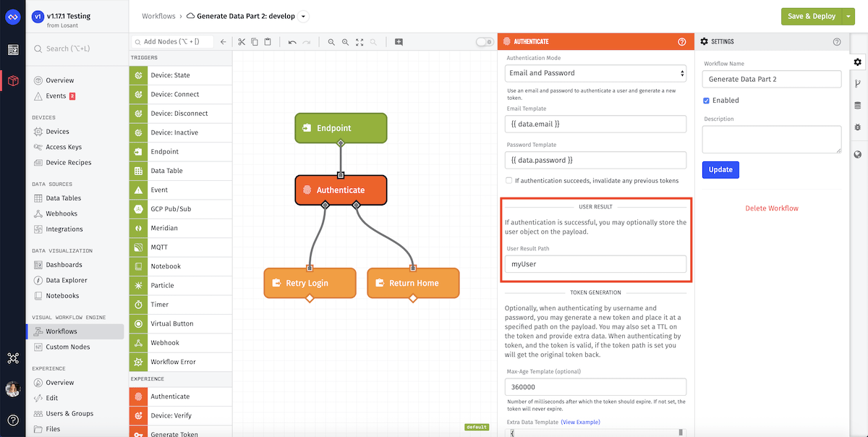Open the help question mark in dark sidebar
Viewport: 868px width, 437px height.
(12, 420)
